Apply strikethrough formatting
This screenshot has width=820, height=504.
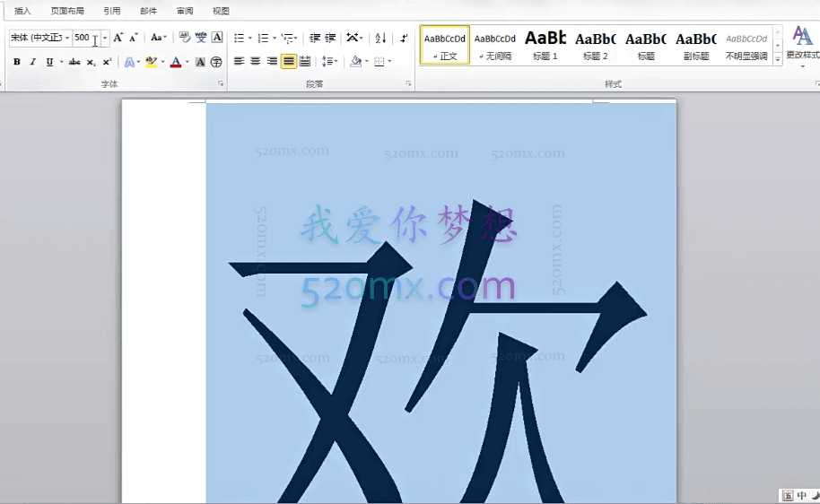pyautogui.click(x=74, y=62)
